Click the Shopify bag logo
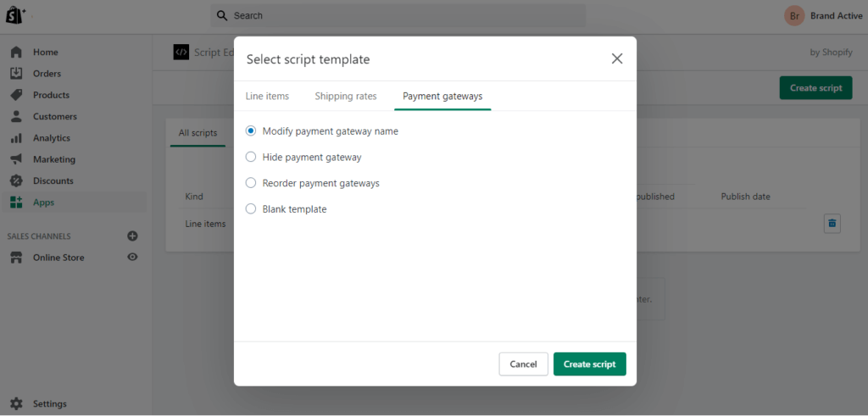 [16, 15]
